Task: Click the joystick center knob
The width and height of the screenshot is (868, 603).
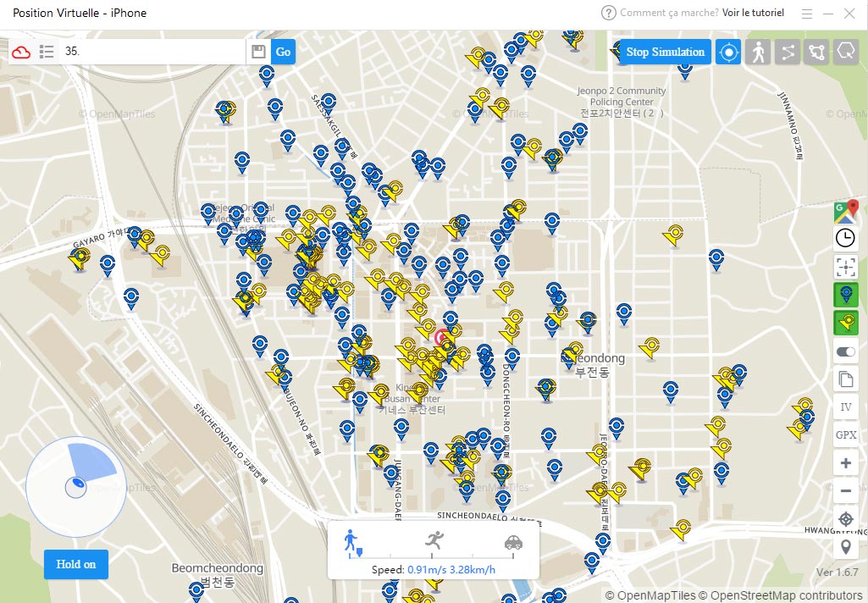Action: 76,487
